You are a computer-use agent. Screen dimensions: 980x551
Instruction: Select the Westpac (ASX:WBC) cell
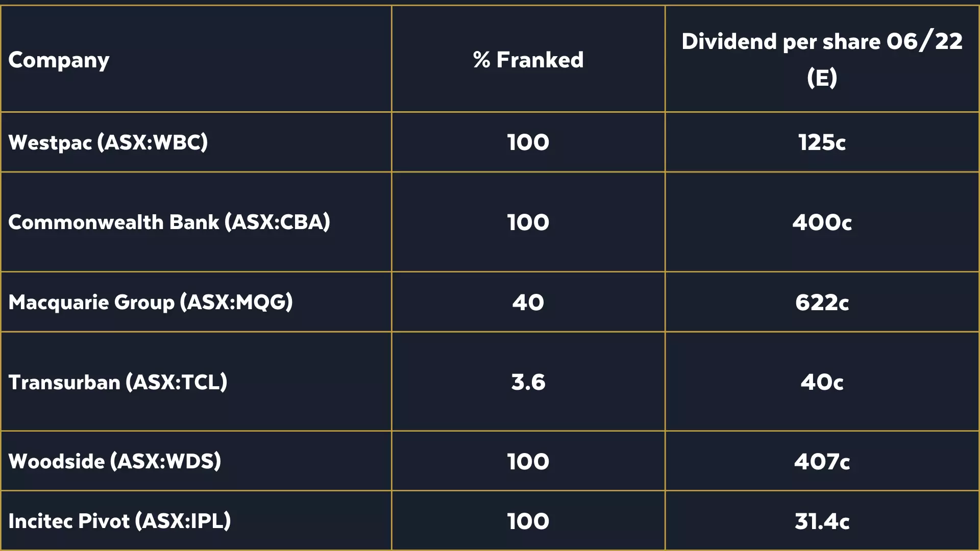(108, 142)
